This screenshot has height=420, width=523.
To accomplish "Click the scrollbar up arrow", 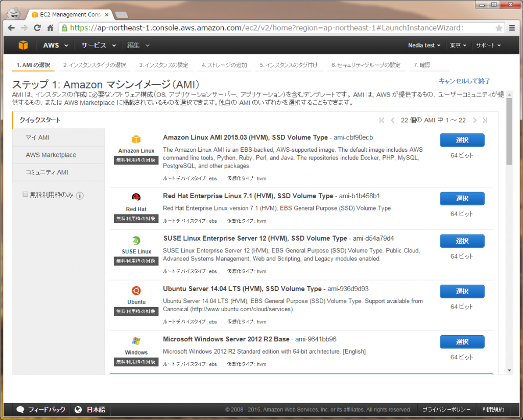I will pyautogui.click(x=509, y=95).
